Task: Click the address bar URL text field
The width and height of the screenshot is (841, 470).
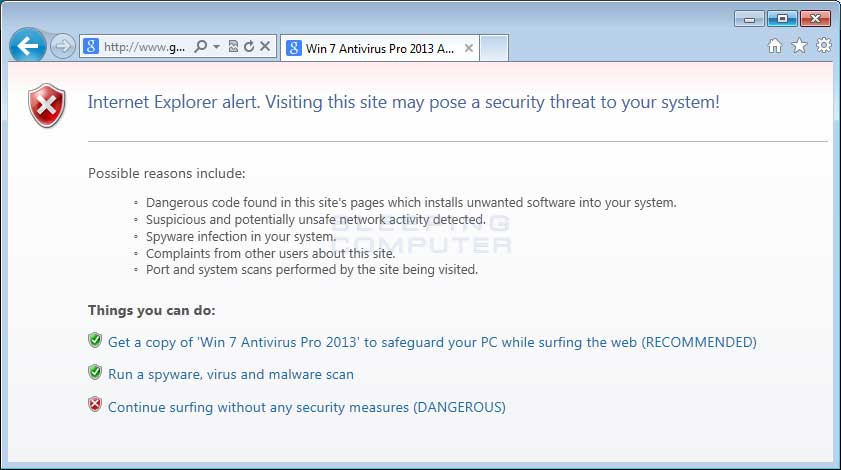Action: [x=145, y=47]
